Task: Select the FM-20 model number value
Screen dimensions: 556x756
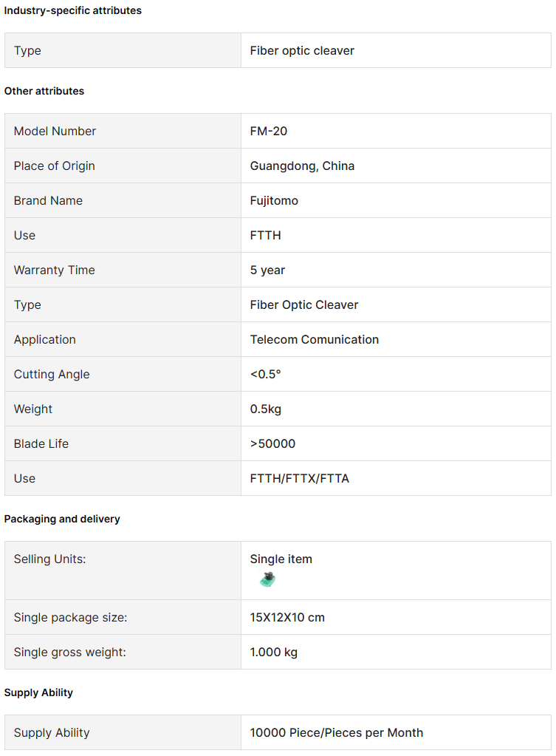Action: click(268, 131)
